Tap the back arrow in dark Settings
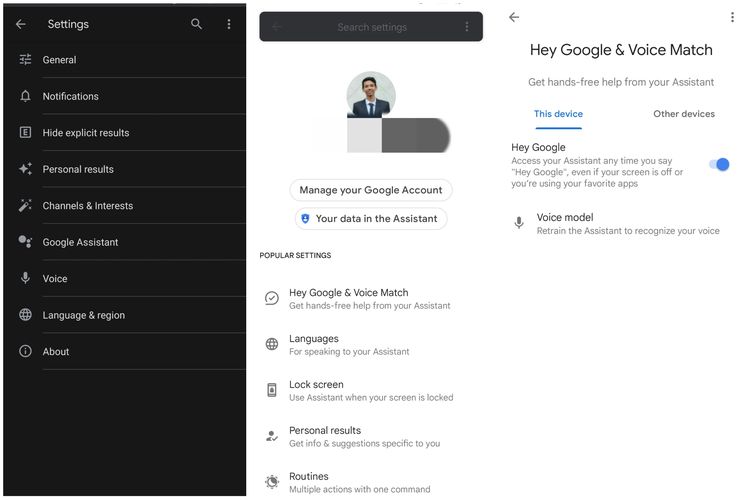The image size is (750, 500). (21, 24)
